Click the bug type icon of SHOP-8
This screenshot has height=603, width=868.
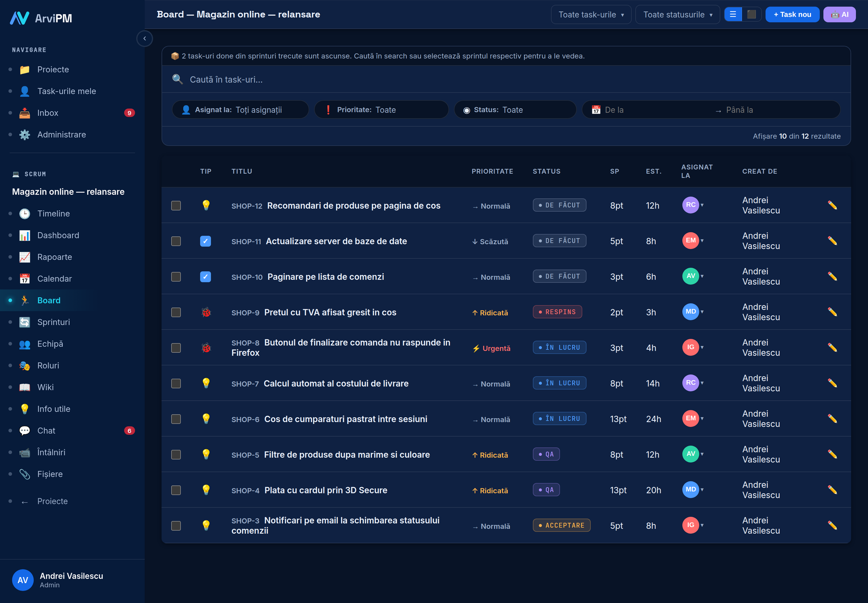coord(206,348)
